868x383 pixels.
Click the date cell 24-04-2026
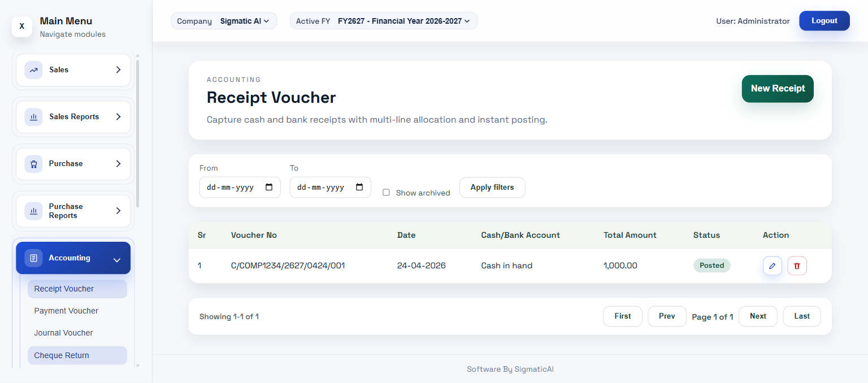[422, 266]
